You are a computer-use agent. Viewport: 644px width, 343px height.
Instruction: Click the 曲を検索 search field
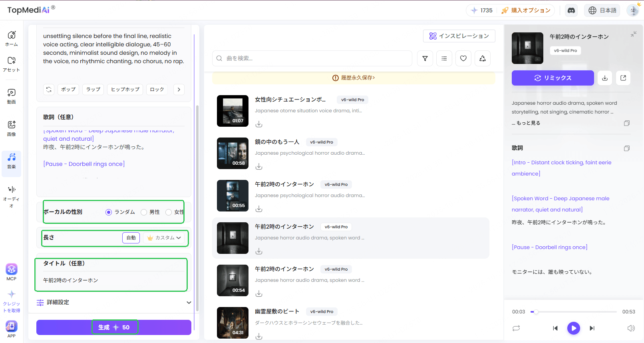tap(312, 58)
